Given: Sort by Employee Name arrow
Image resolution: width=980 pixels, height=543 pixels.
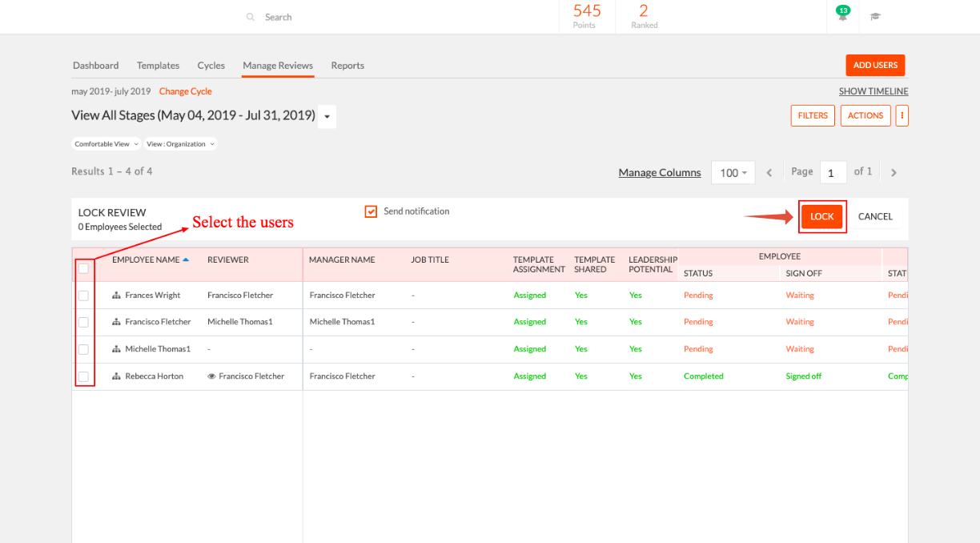Looking at the screenshot, I should click(186, 259).
